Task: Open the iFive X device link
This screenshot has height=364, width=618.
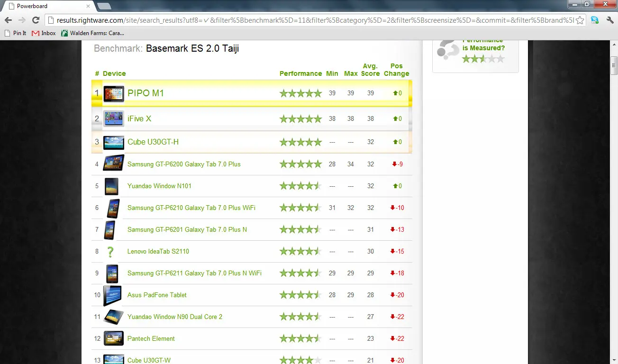Action: click(x=139, y=118)
